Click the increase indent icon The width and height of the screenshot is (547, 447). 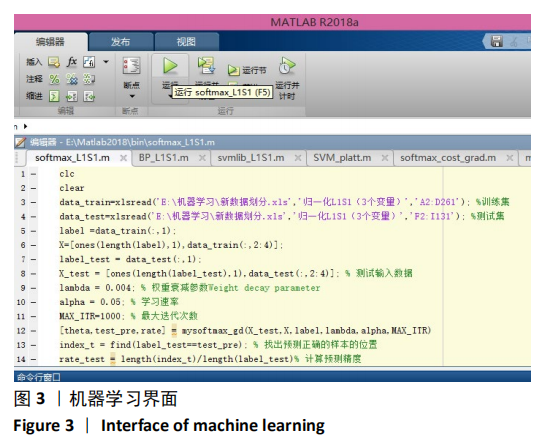[72, 96]
